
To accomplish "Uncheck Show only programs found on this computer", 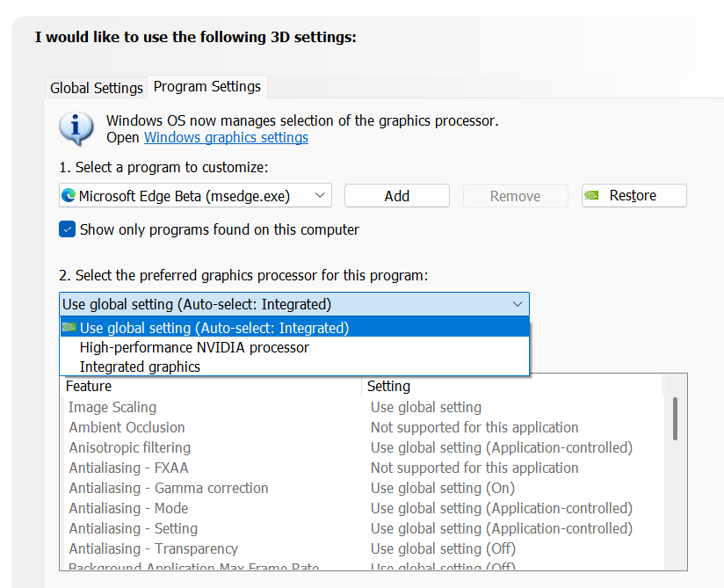I will coord(68,229).
